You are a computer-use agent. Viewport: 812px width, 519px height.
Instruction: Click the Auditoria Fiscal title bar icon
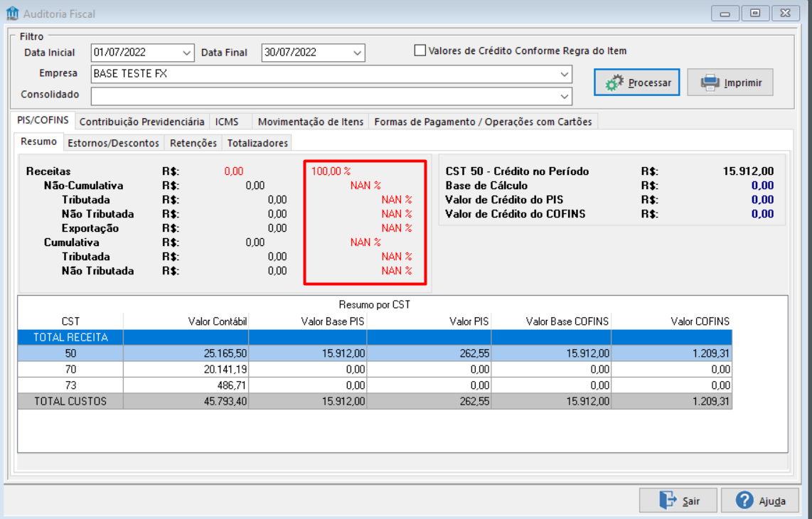pyautogui.click(x=12, y=14)
